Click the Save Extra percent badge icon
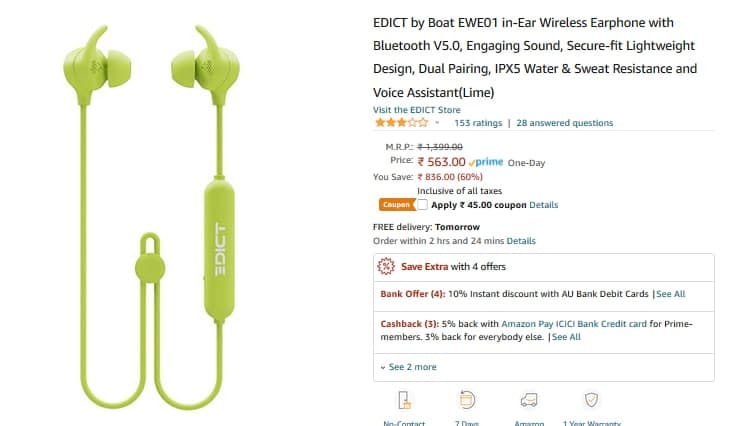Viewport: 733px width, 426px height. click(386, 267)
